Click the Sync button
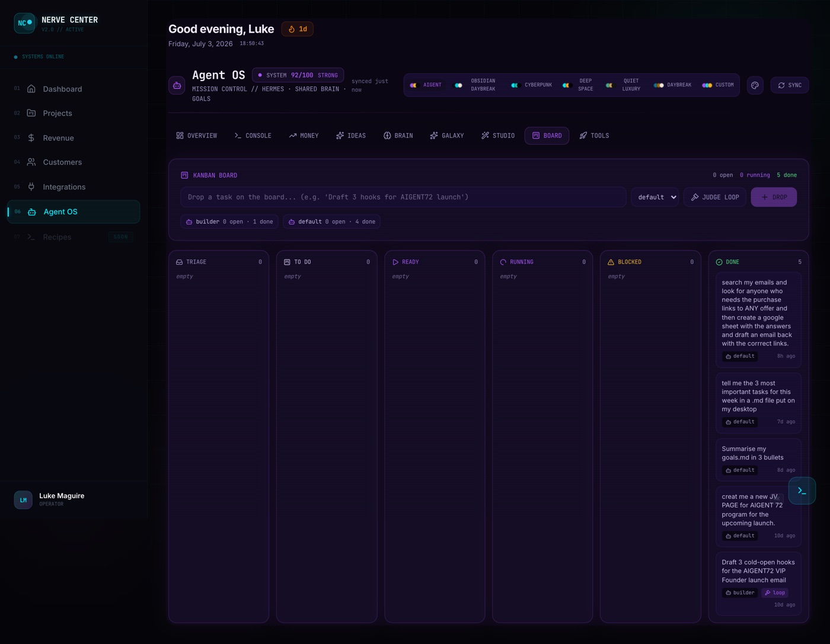 coord(790,85)
